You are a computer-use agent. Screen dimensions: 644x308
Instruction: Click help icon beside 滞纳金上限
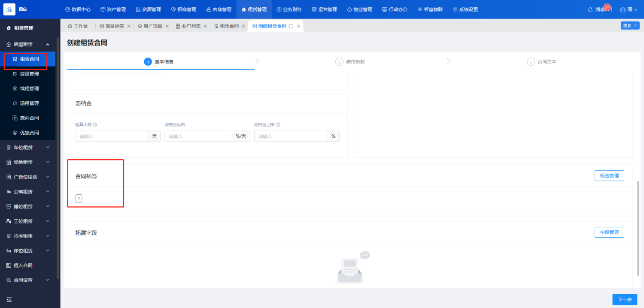tap(278, 125)
